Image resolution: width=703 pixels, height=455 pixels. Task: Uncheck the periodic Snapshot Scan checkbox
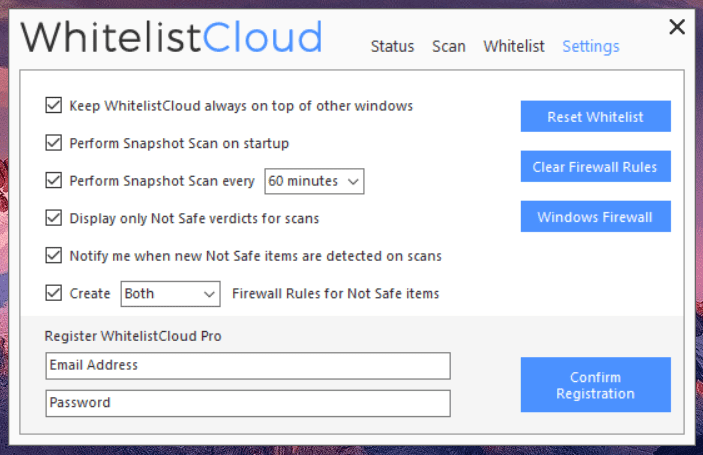click(54, 181)
